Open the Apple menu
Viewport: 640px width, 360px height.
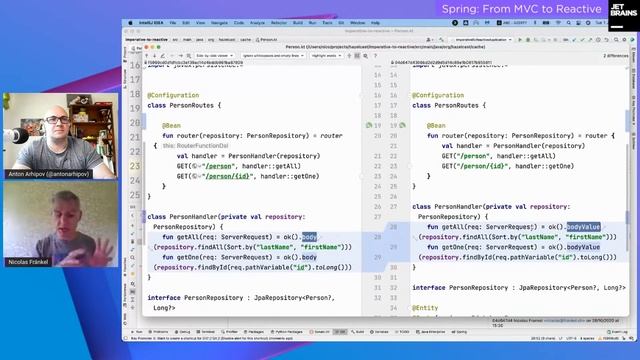coord(130,23)
